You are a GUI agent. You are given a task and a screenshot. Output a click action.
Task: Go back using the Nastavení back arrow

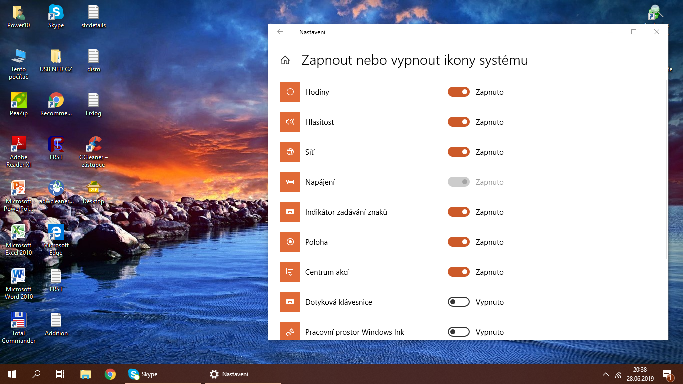(280, 32)
